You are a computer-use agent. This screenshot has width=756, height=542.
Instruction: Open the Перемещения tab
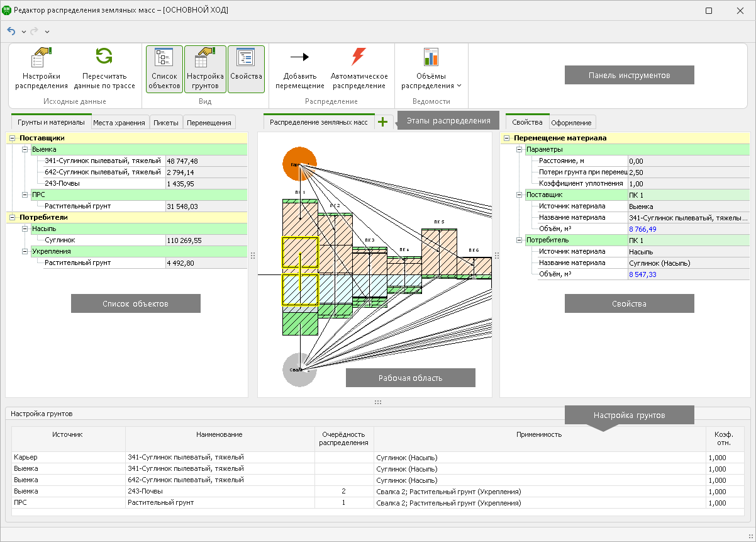pyautogui.click(x=209, y=123)
